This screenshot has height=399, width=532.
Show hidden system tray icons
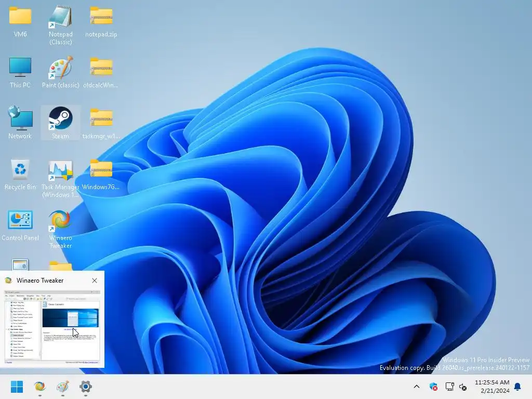(417, 387)
